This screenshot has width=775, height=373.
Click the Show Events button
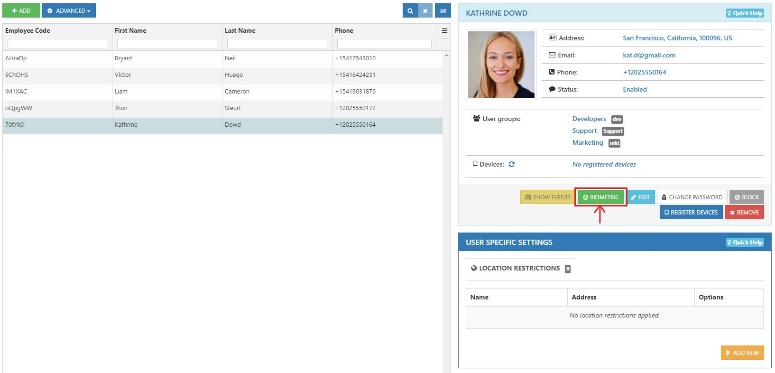coord(547,197)
